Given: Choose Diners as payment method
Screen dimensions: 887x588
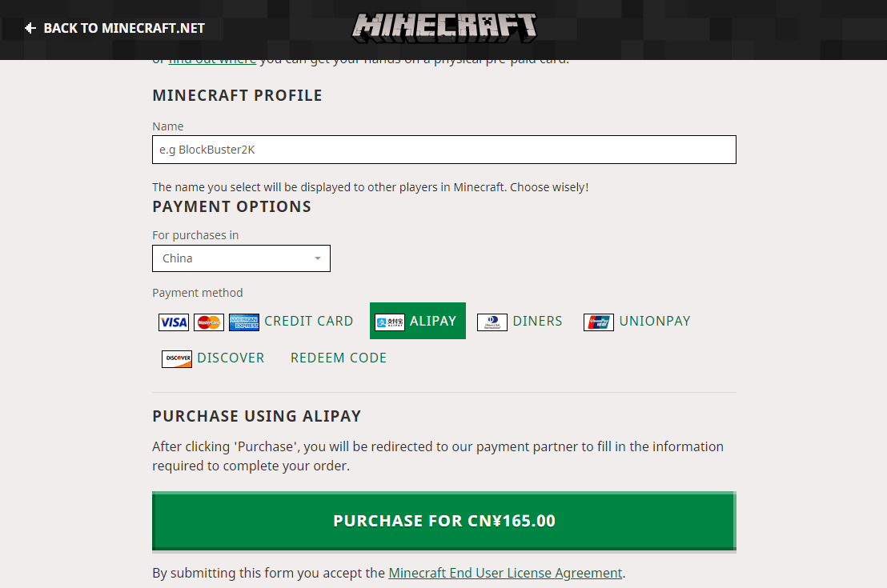Looking at the screenshot, I should coord(537,321).
